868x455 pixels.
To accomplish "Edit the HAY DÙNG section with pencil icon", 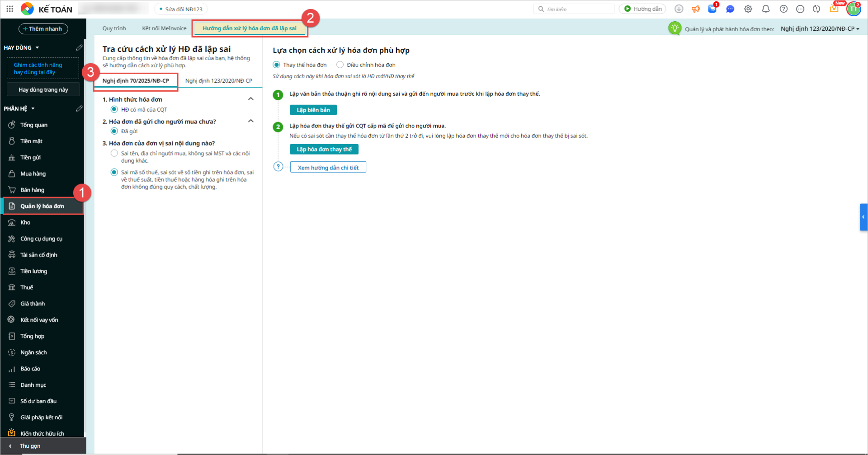I will pyautogui.click(x=79, y=47).
